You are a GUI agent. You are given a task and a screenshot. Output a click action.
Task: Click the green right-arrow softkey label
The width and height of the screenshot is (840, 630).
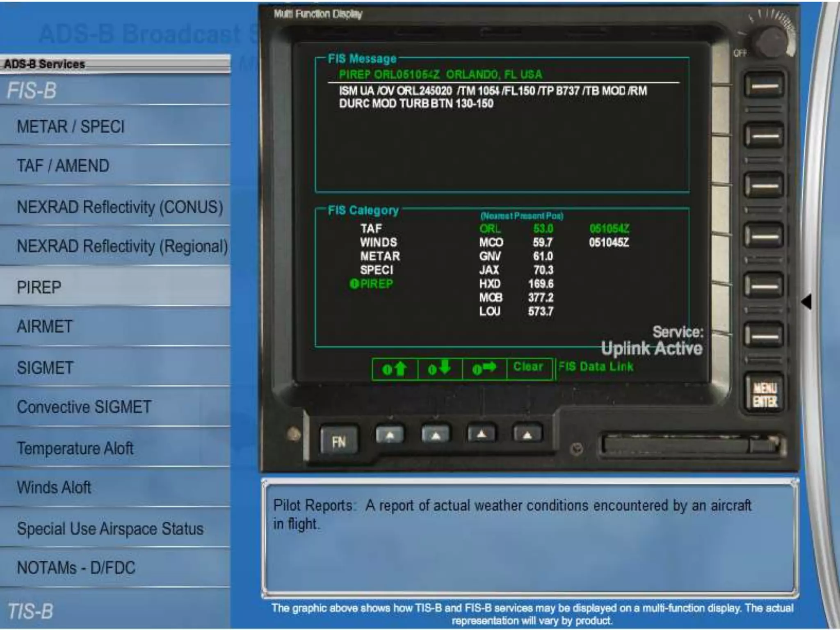(x=484, y=368)
